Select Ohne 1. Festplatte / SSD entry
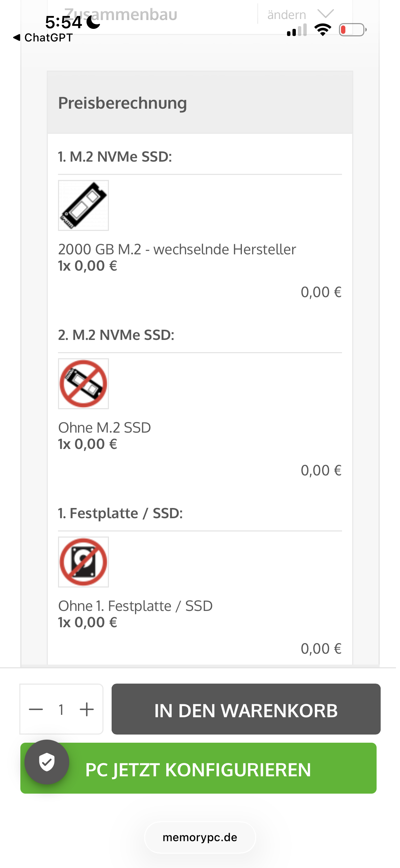Viewport: 400px width, 868px height. (135, 606)
